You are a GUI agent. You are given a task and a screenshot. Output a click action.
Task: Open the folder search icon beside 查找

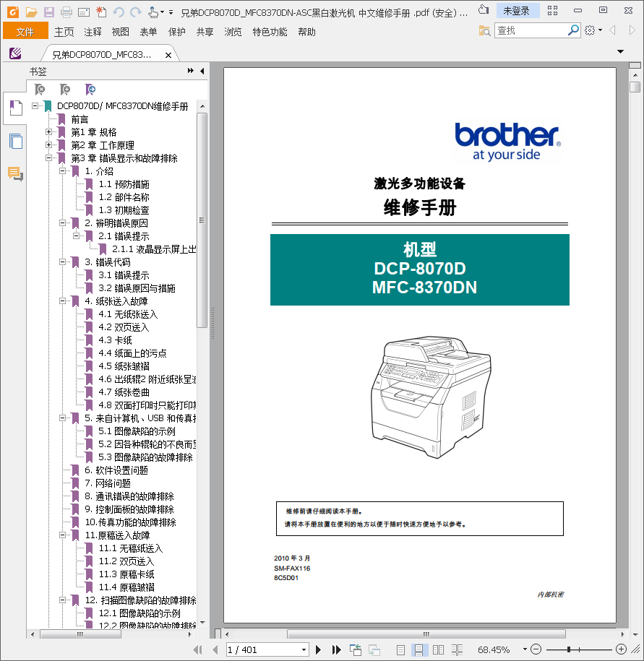[484, 30]
